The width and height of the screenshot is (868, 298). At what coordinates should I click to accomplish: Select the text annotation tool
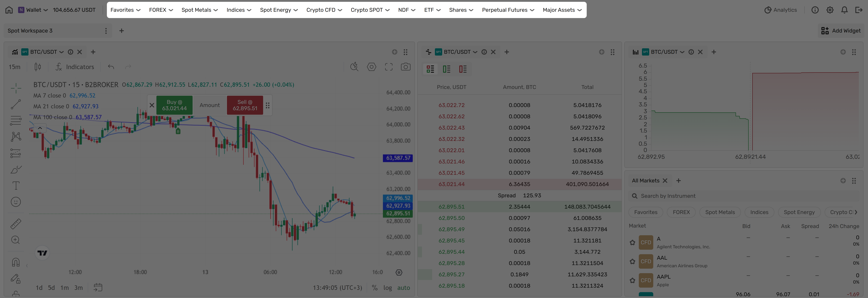click(16, 186)
